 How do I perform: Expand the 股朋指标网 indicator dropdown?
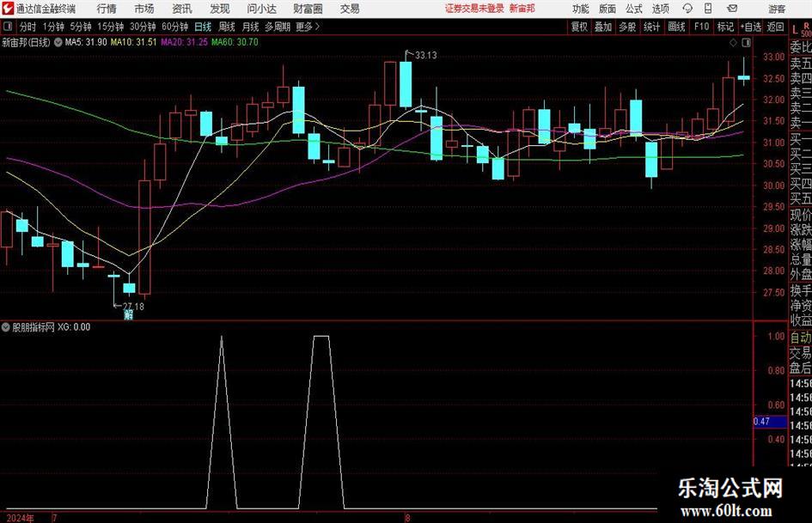point(6,327)
